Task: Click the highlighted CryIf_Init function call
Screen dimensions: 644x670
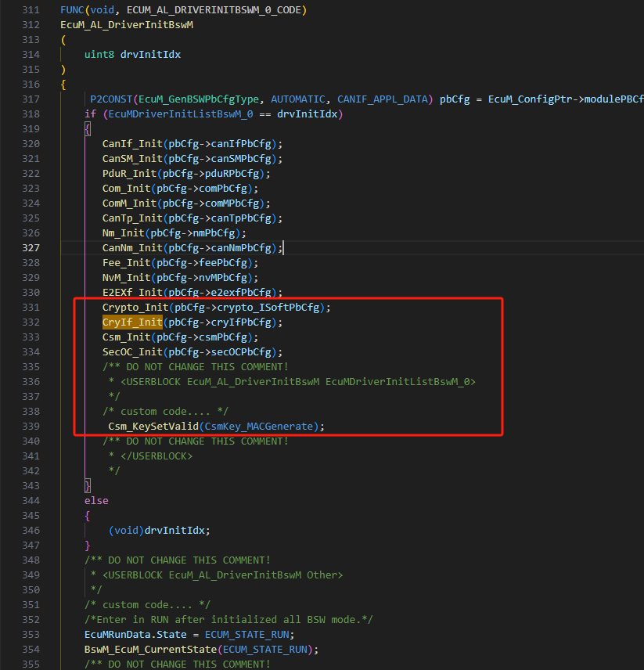Action: coord(131,322)
